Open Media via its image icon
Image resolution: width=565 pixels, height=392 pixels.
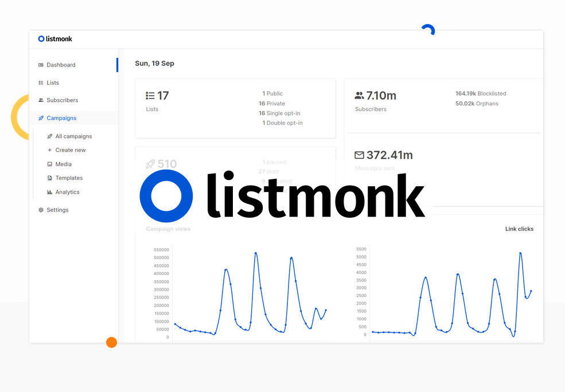click(x=50, y=164)
